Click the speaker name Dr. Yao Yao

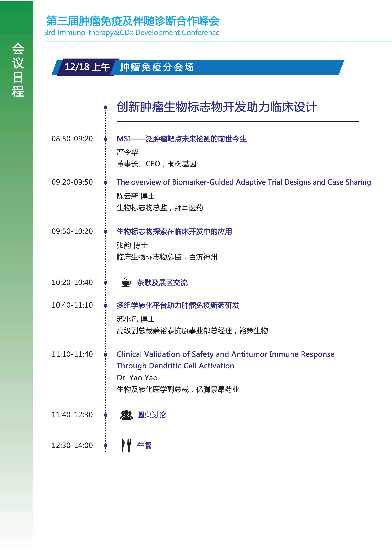click(137, 378)
